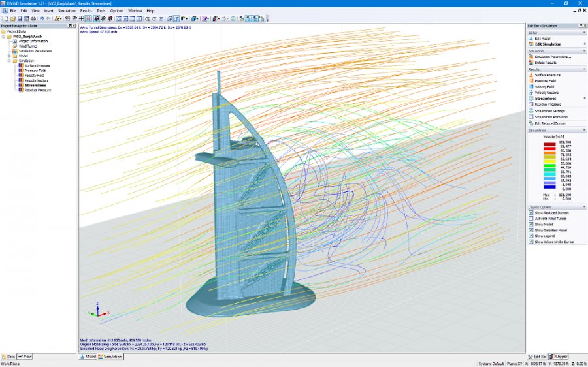Click the Residual Pressure icon in Edit Bar
This screenshot has height=367, width=588.
531,104
